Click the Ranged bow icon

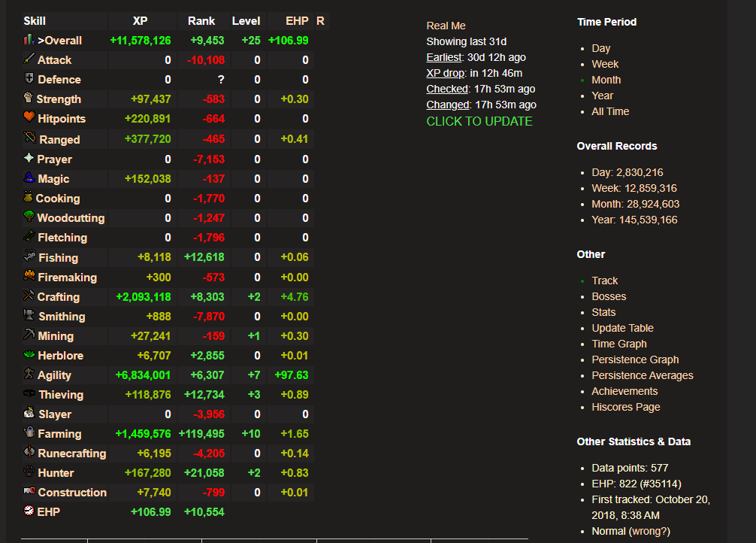pyautogui.click(x=30, y=138)
